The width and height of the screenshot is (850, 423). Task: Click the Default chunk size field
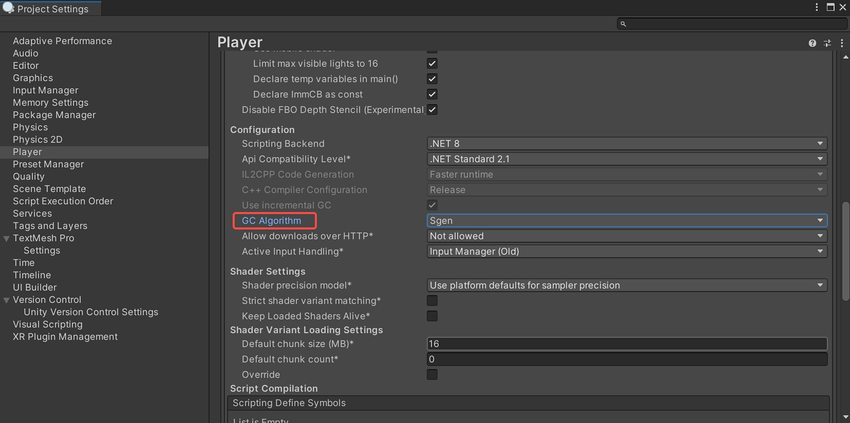coord(626,344)
